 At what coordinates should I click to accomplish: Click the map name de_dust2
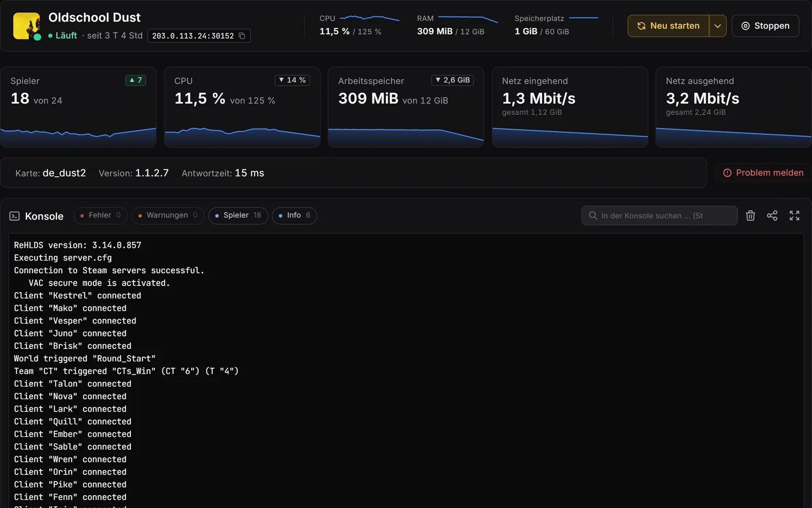coord(64,173)
